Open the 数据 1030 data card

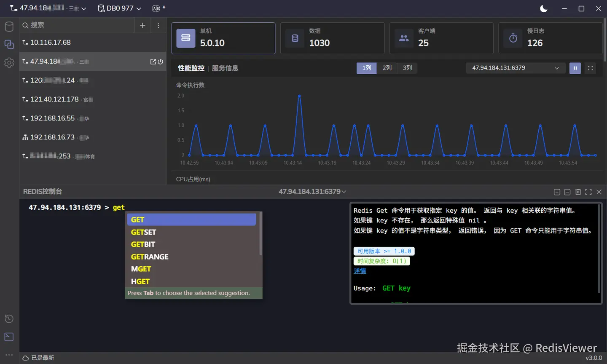click(x=332, y=38)
